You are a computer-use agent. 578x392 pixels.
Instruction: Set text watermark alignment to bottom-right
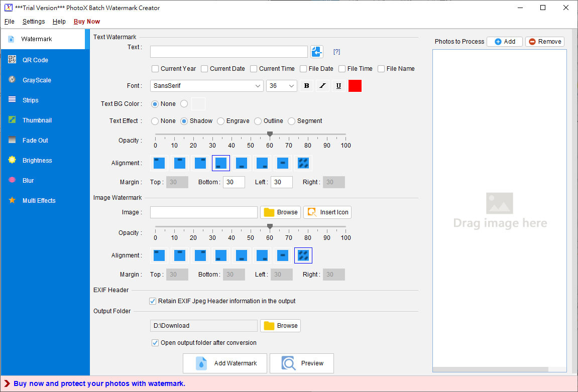pyautogui.click(x=262, y=163)
